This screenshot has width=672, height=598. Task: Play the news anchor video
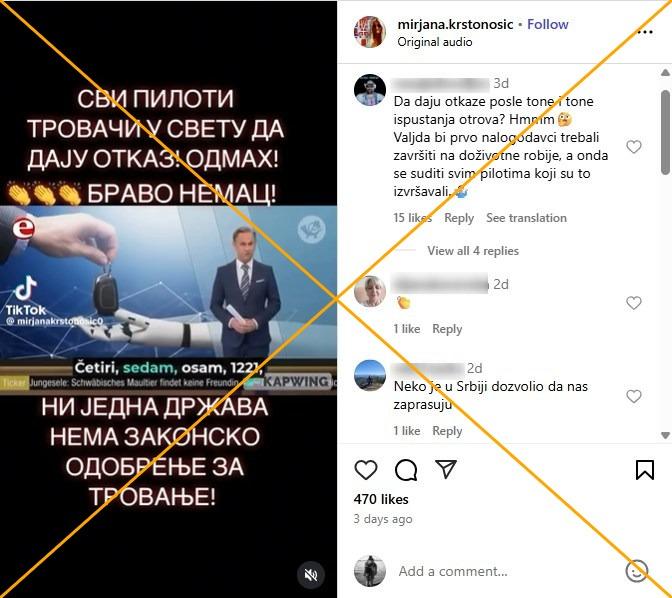pos(168,300)
